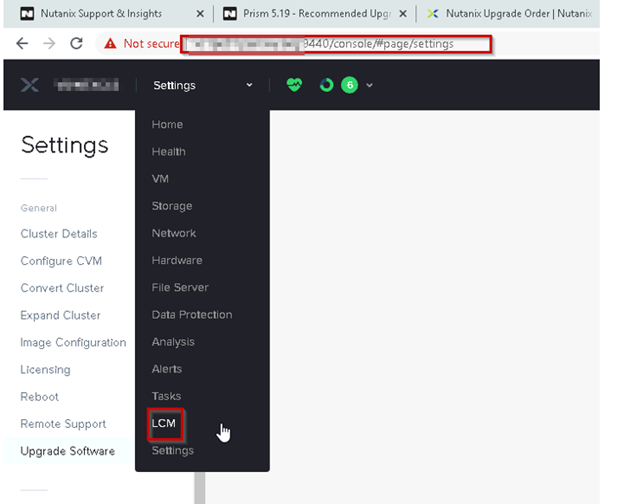Image resolution: width=624 pixels, height=504 pixels.
Task: Open the cluster health heart icon
Action: [294, 85]
